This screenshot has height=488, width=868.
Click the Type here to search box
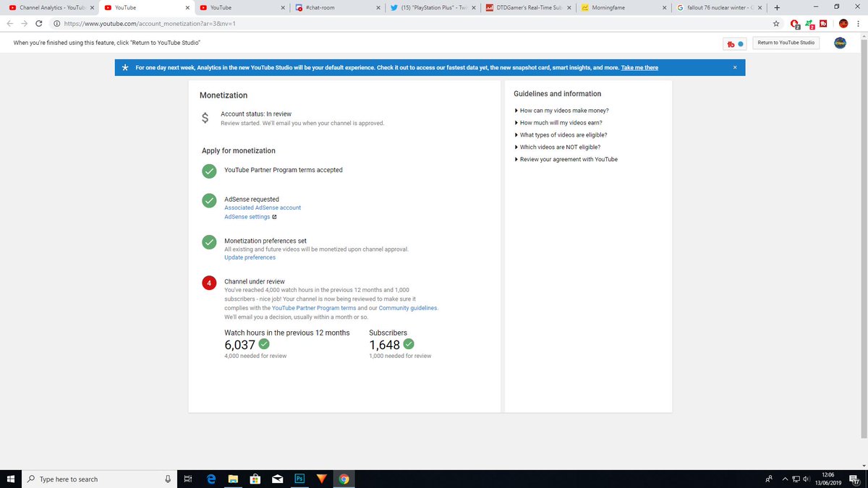tap(98, 479)
